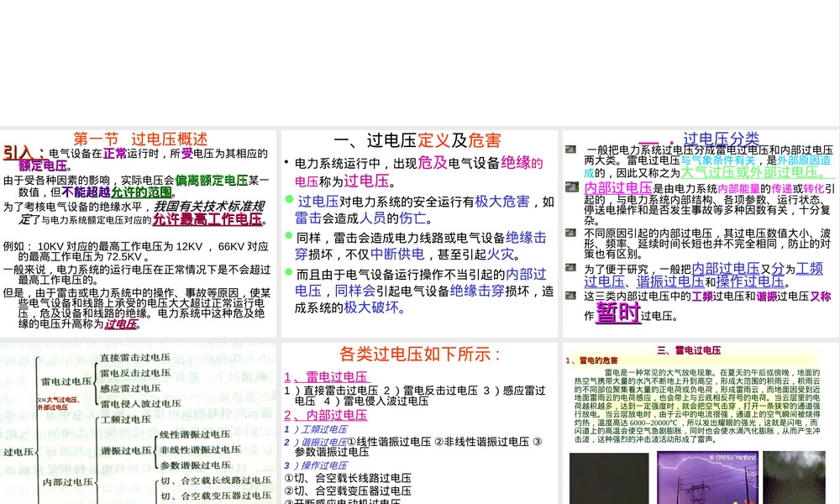Viewport: 840px width, 504px height.
Task: Click 参数谐振过电压 branch in diagram
Action: (x=195, y=465)
